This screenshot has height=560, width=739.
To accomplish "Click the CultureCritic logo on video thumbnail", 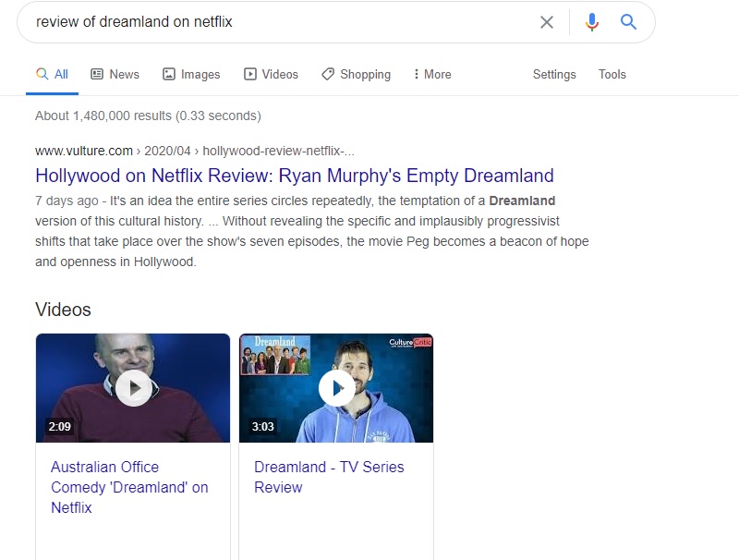I will point(410,343).
